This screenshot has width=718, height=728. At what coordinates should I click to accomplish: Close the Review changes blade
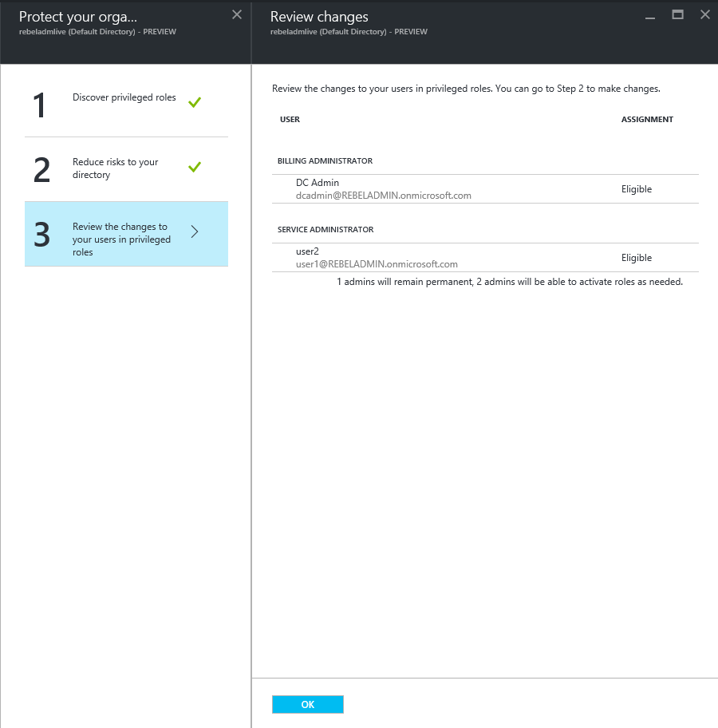(705, 15)
